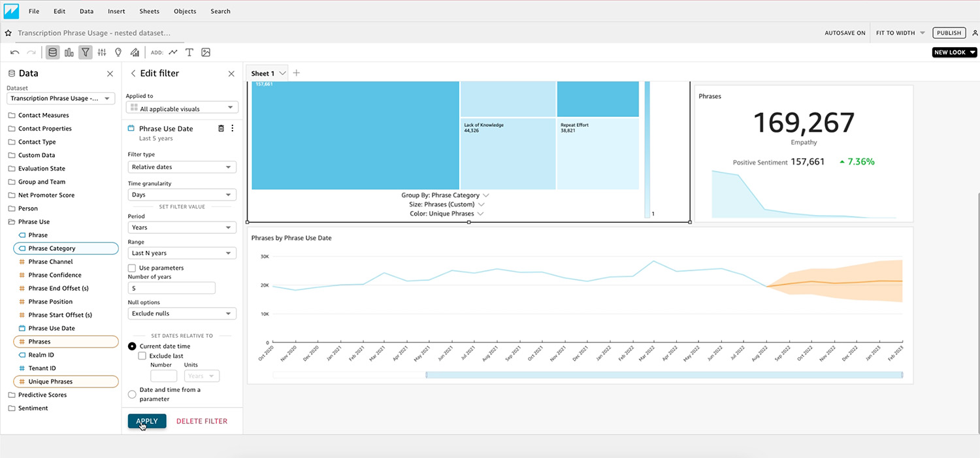Enable the Use parameters checkbox
This screenshot has width=980, height=458.
132,268
